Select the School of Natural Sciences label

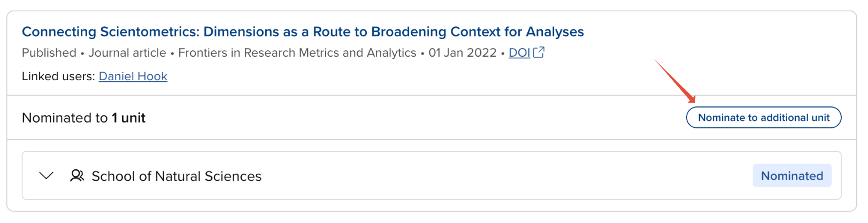[x=176, y=176]
